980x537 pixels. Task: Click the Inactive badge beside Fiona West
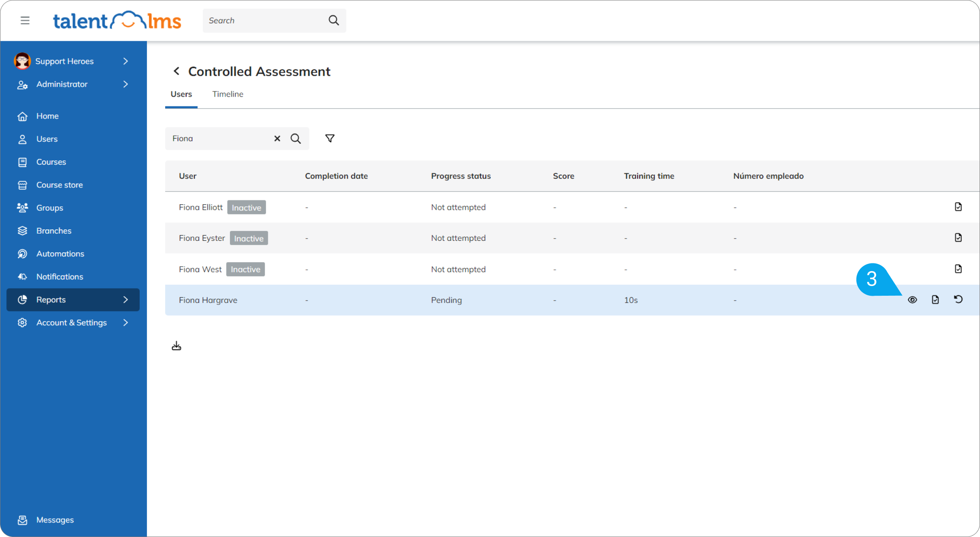[x=246, y=269]
